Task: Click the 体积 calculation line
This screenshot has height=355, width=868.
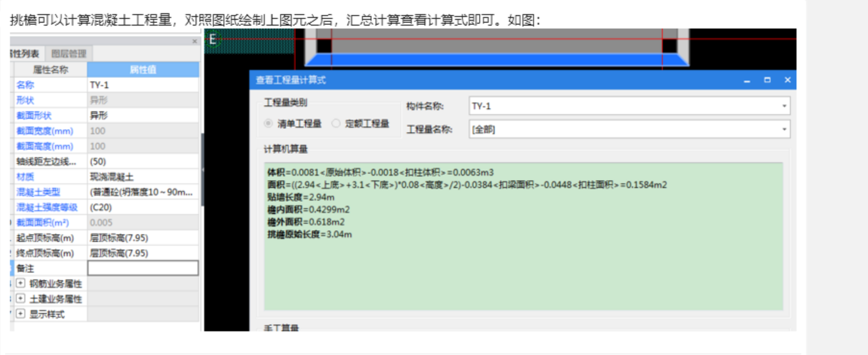Action: coord(380,172)
